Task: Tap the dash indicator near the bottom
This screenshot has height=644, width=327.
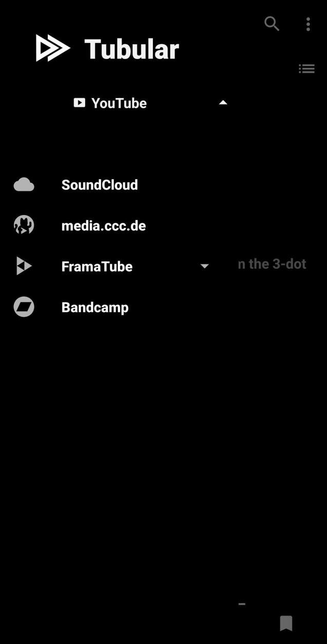Action: 241,604
